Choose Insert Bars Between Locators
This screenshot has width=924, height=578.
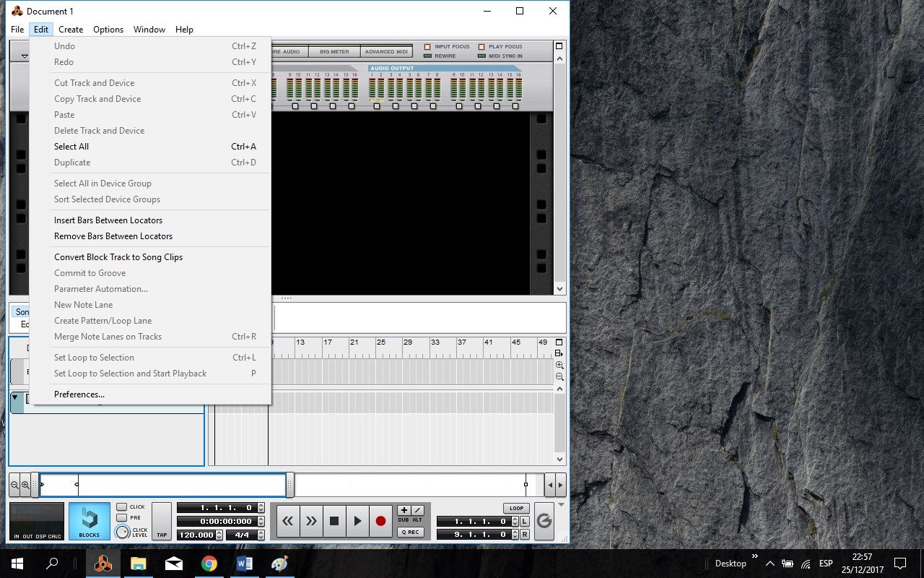(151, 220)
